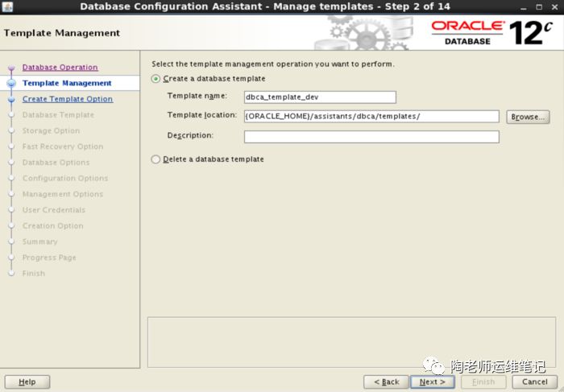Cancel the wizard with Cancel button

(534, 382)
